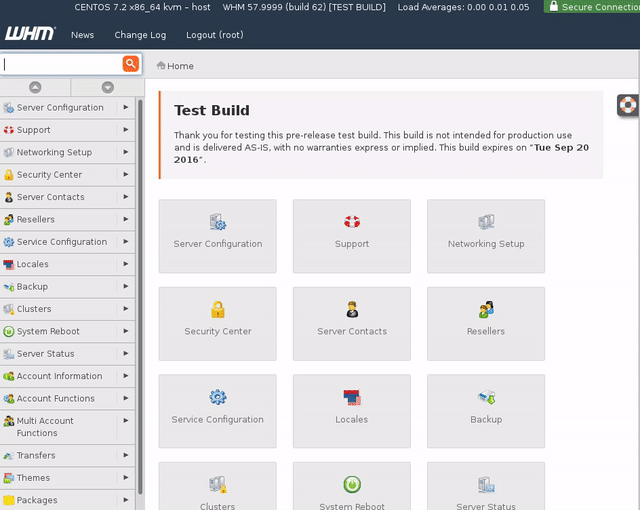Expand the Backup sidebar arrow
The image size is (640, 510).
pyautogui.click(x=126, y=286)
